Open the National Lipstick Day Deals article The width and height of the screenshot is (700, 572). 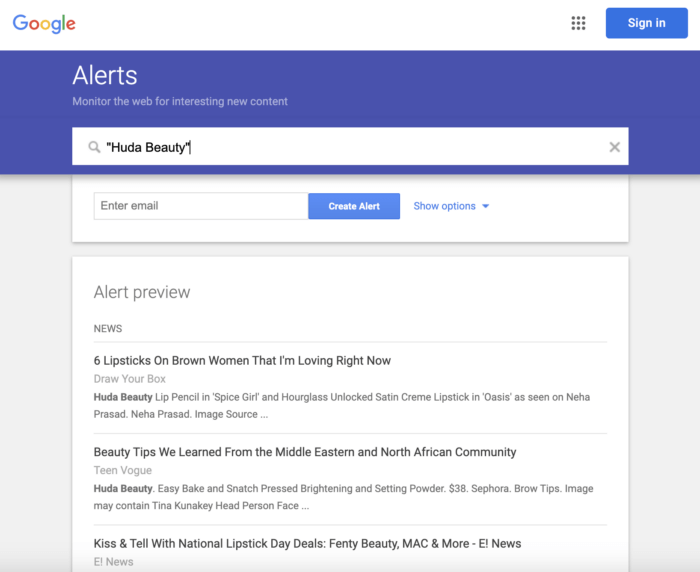(x=308, y=543)
